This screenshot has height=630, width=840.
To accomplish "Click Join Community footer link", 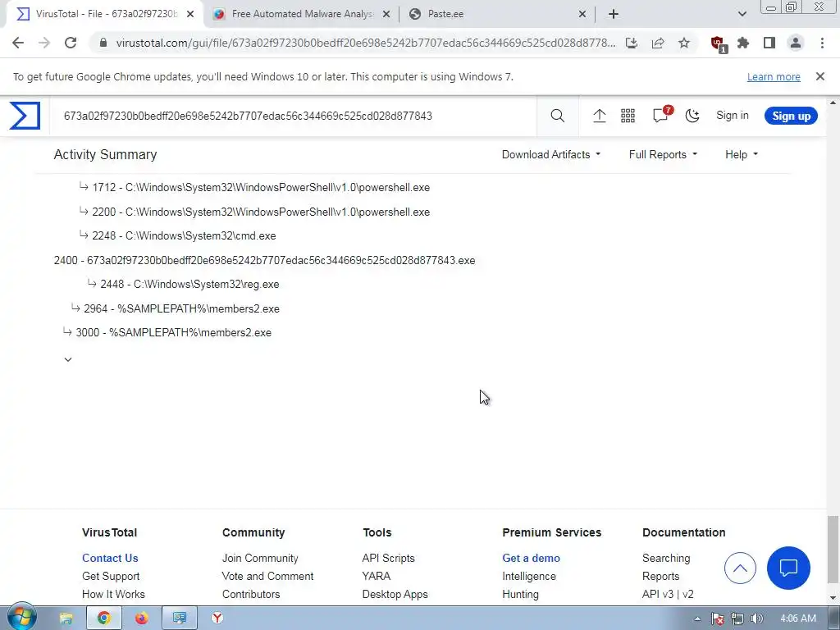I will coord(260,558).
